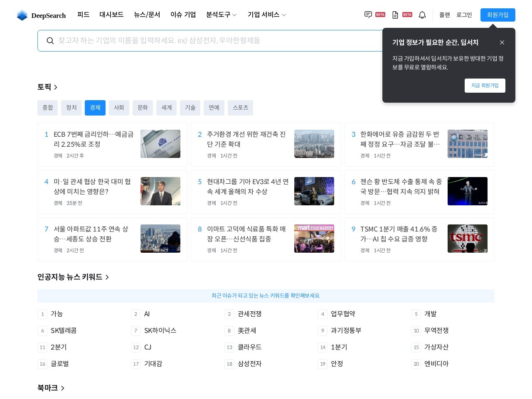Click keyword 가상자산
The width and height of the screenshot is (532, 399).
click(436, 347)
